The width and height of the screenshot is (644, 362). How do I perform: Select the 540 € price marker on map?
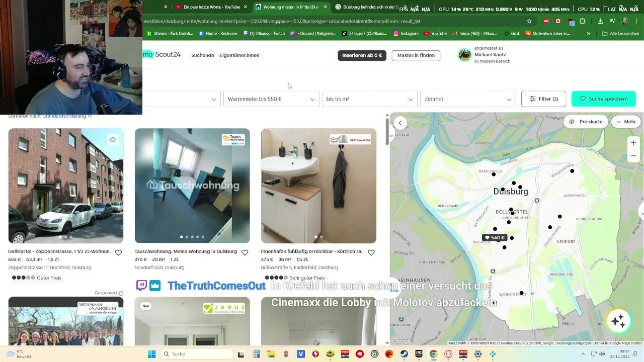coord(494,238)
